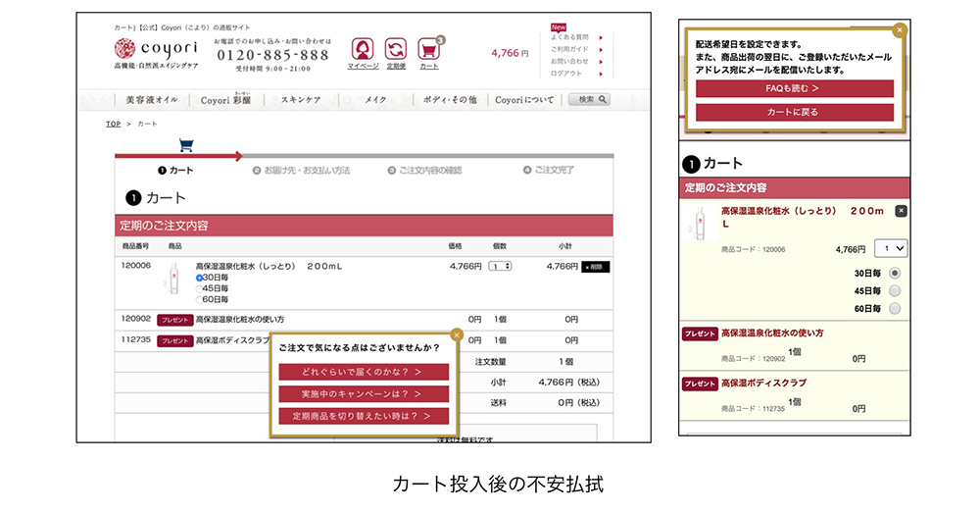Click mobile item name 高保湿ボディスクラブ
This screenshot has width=980, height=512.
[763, 384]
